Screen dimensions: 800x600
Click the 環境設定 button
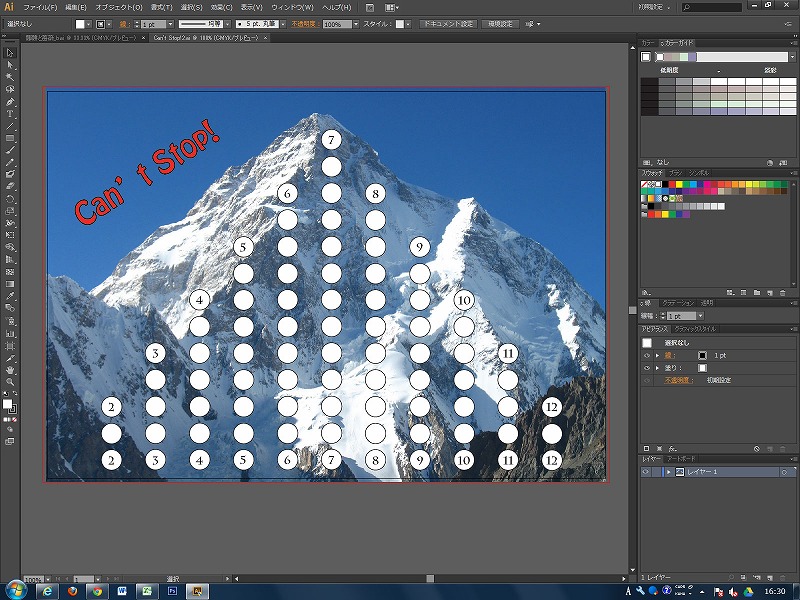click(x=500, y=24)
